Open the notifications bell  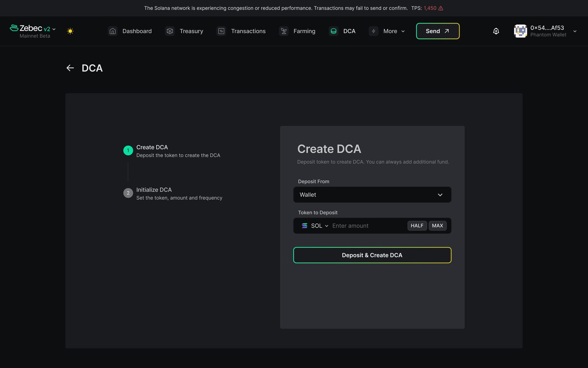[496, 31]
